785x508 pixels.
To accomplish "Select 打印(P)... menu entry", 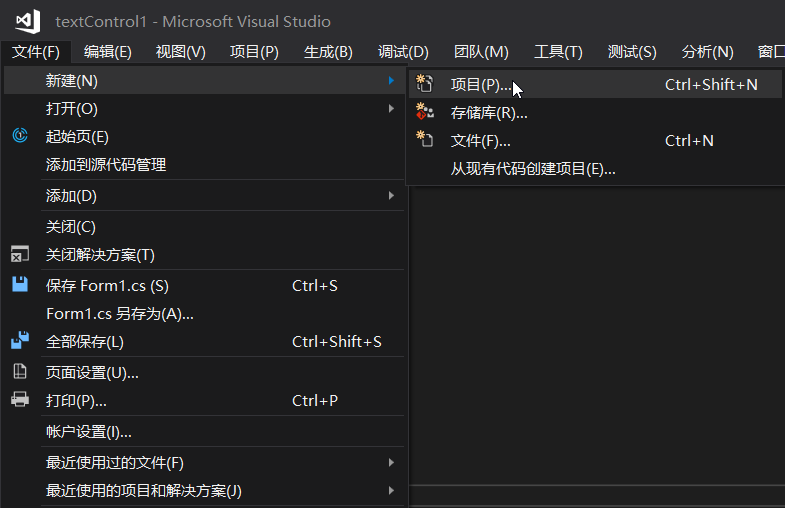I will coord(204,401).
